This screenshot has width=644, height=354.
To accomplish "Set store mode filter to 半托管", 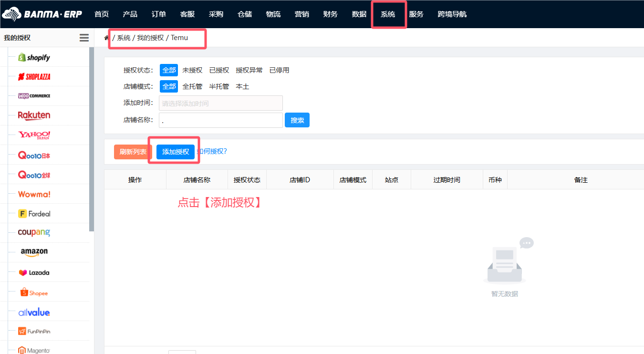I will (219, 86).
